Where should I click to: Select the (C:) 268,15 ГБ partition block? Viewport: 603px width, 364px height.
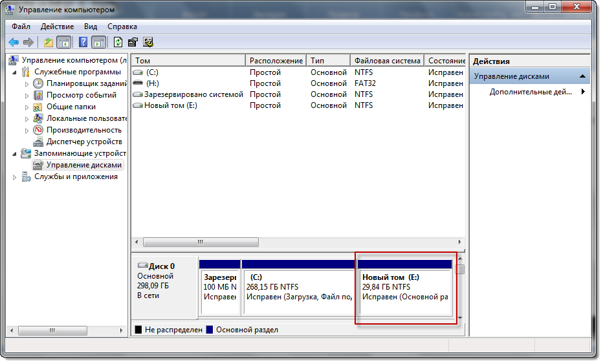pyautogui.click(x=298, y=288)
